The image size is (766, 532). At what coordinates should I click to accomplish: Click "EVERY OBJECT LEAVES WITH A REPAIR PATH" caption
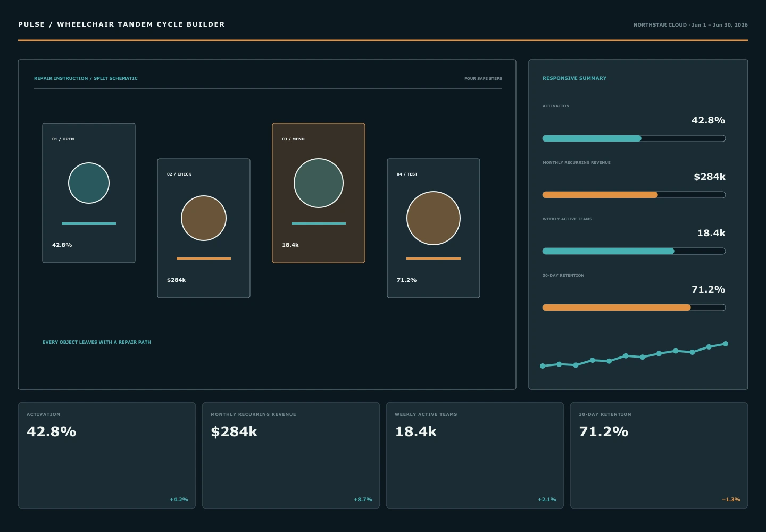point(97,342)
